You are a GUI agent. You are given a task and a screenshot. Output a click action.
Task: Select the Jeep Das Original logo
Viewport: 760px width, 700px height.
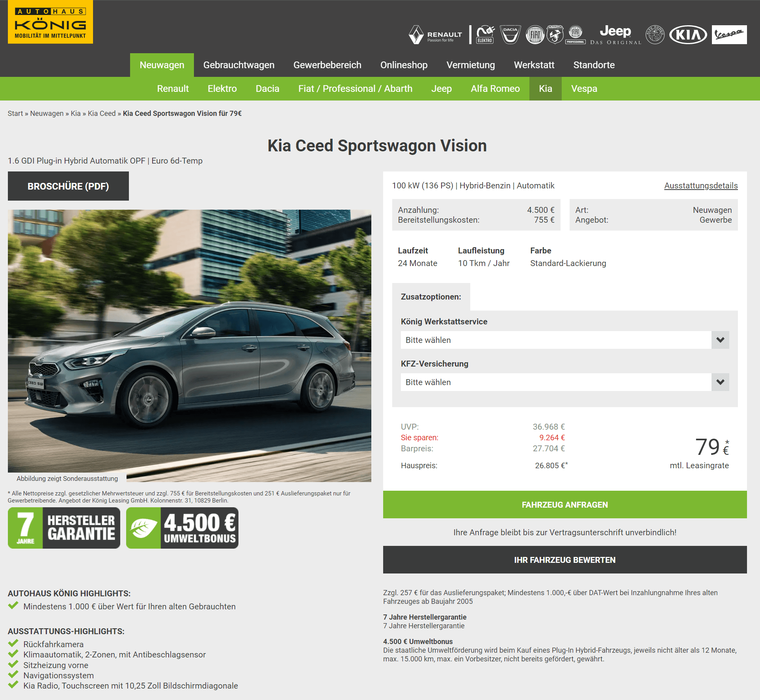(615, 35)
